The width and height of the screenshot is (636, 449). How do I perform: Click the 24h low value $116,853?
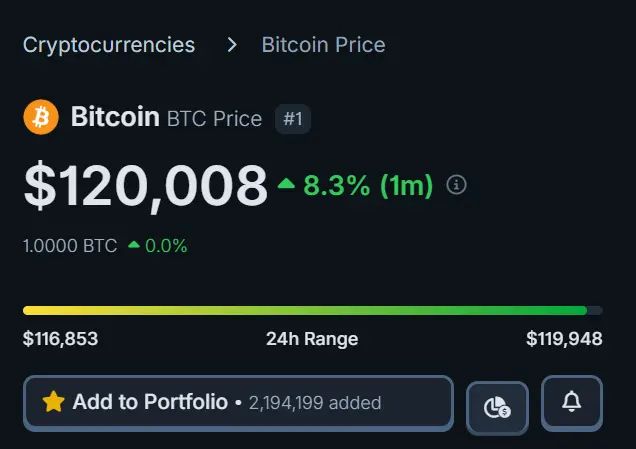(x=60, y=339)
